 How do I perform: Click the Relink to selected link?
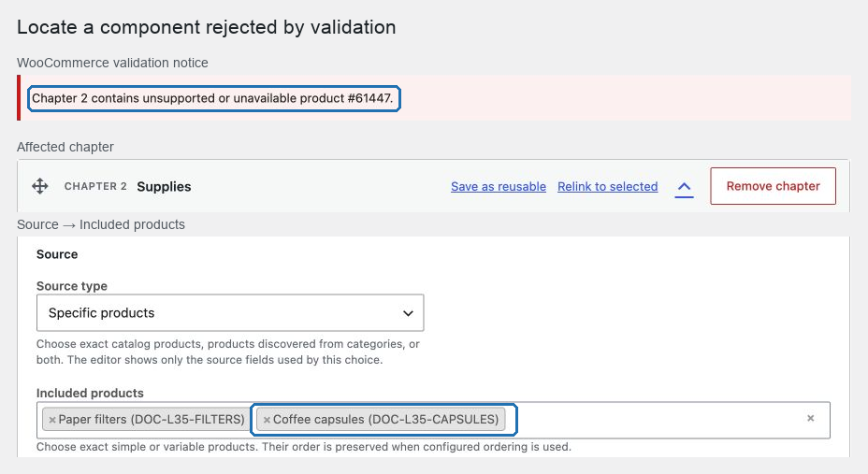click(x=607, y=187)
